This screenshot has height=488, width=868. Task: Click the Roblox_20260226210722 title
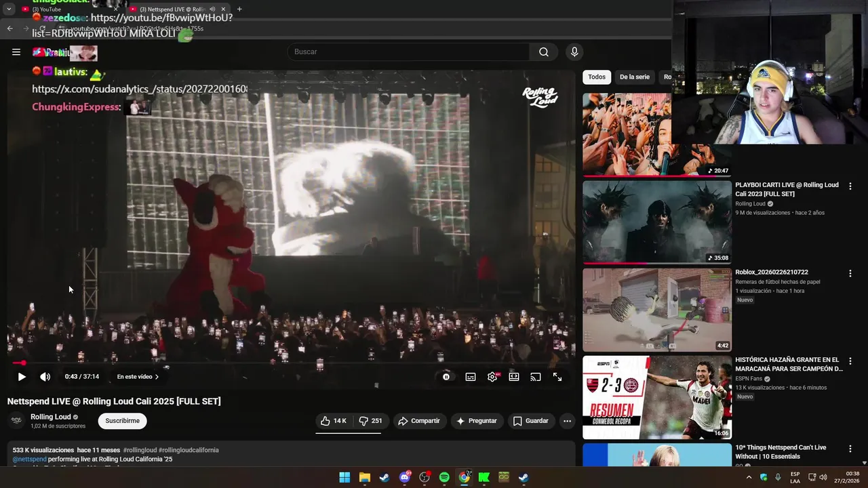tap(772, 272)
